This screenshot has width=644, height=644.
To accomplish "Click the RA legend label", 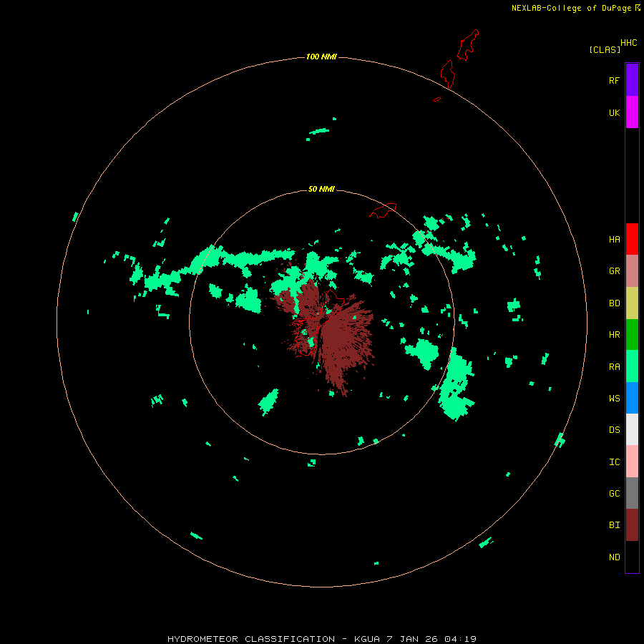I will tap(615, 367).
